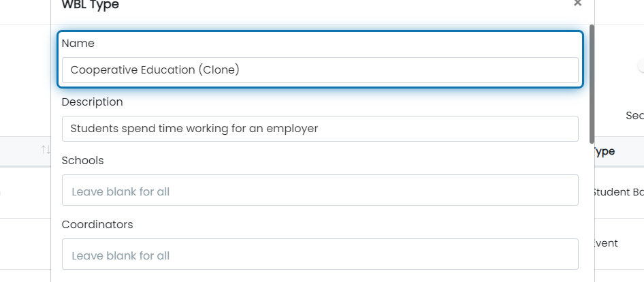Click the Description field label
This screenshot has height=282, width=644.
click(x=93, y=102)
